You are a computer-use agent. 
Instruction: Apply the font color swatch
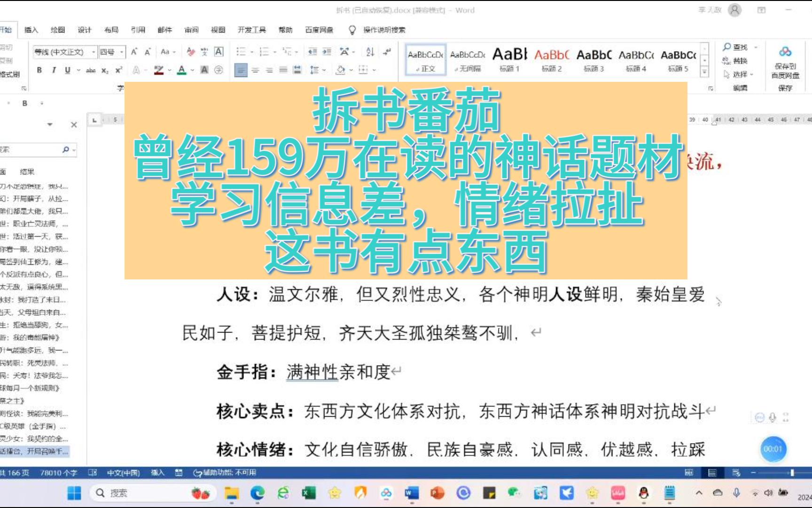click(182, 70)
